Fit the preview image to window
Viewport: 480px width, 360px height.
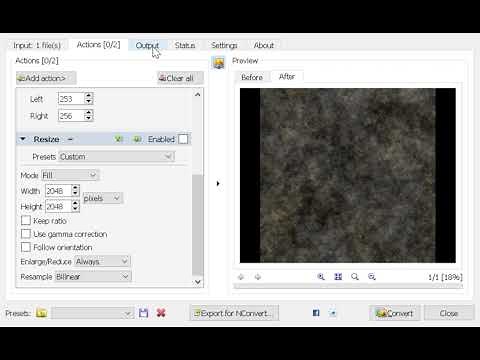(338, 277)
